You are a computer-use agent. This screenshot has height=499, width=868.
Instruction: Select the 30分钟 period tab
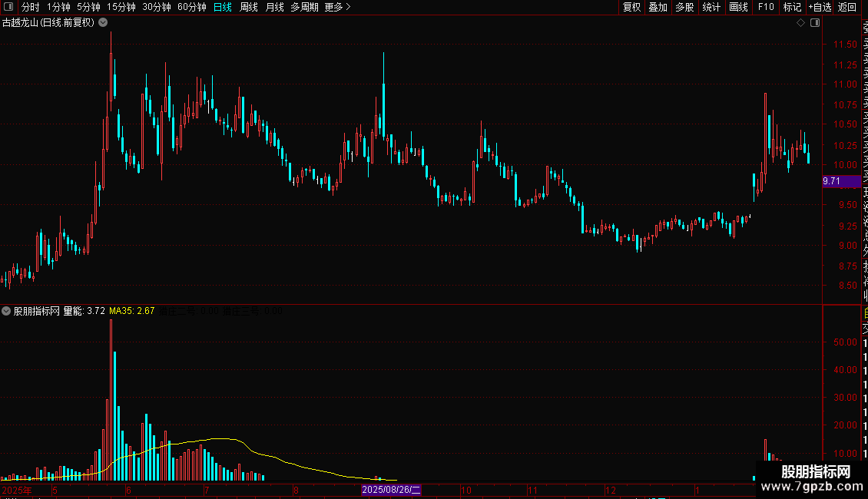(x=157, y=7)
